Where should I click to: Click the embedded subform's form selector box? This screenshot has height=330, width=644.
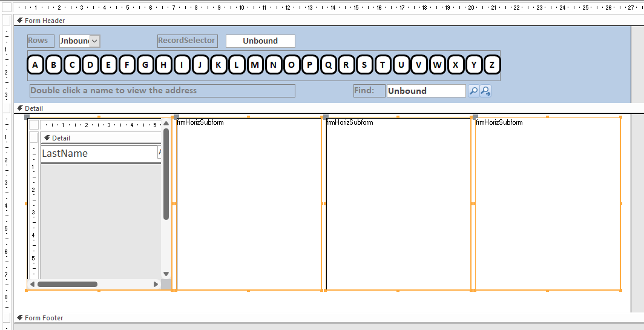click(34, 125)
